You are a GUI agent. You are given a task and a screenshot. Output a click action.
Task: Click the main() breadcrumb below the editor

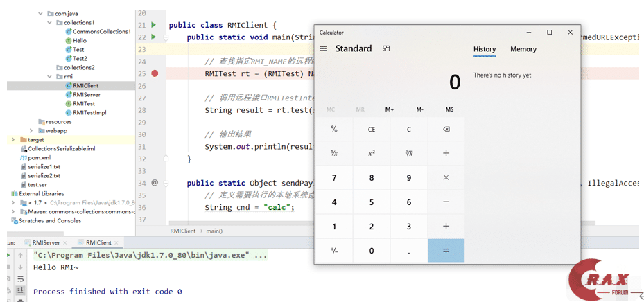pos(214,231)
